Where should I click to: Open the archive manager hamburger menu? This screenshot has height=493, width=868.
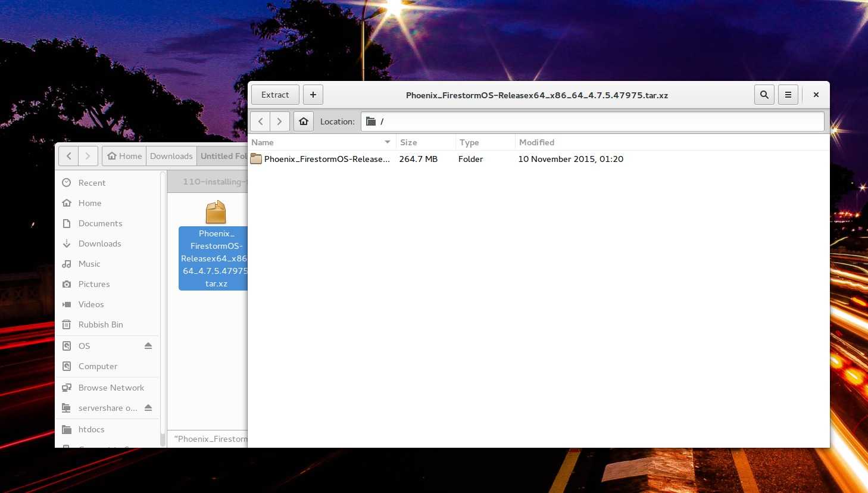[x=788, y=95]
